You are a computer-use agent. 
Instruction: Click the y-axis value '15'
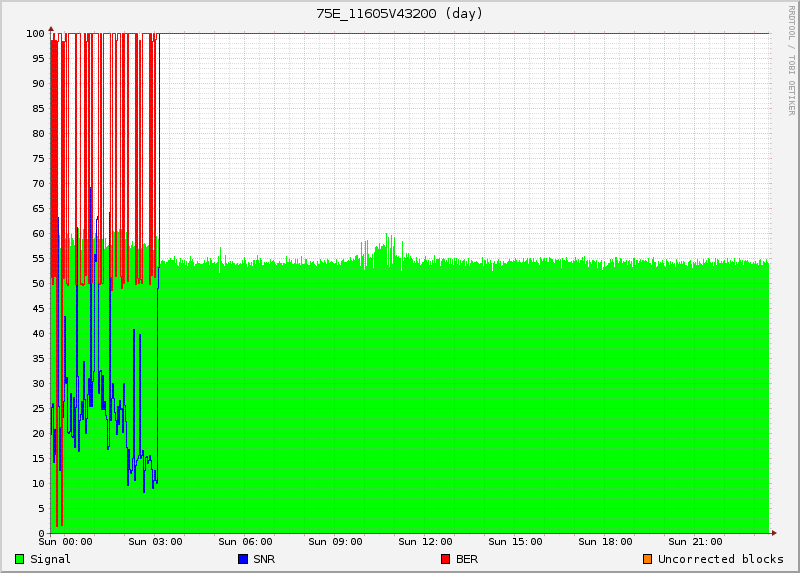[38, 459]
